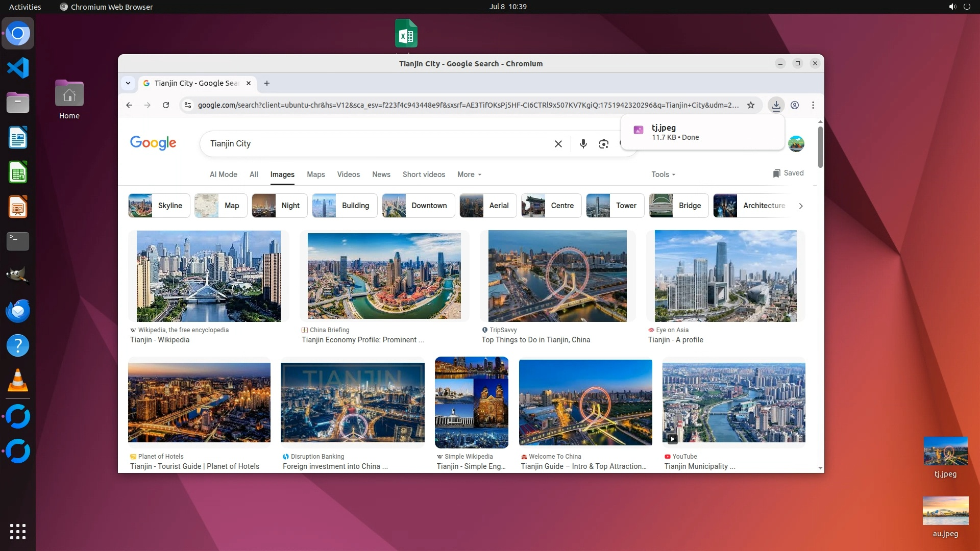The width and height of the screenshot is (980, 551).
Task: Open Visual Studio Code from dock
Action: (x=18, y=68)
